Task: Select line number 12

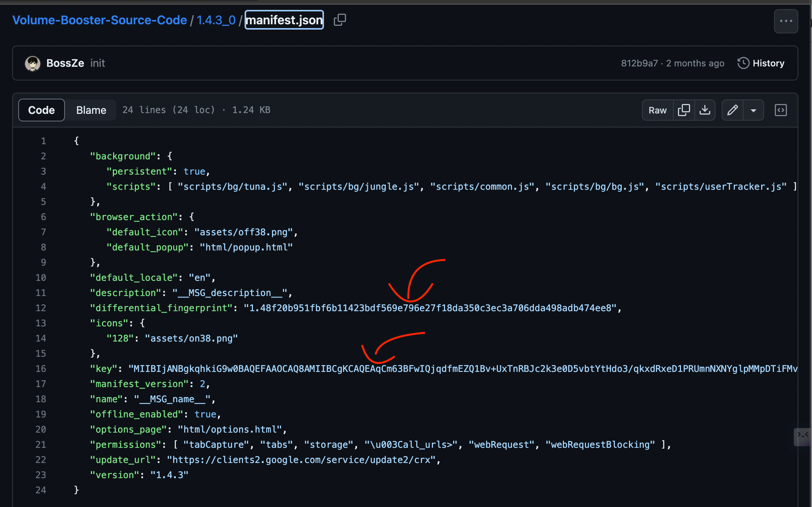Action: 41,308
